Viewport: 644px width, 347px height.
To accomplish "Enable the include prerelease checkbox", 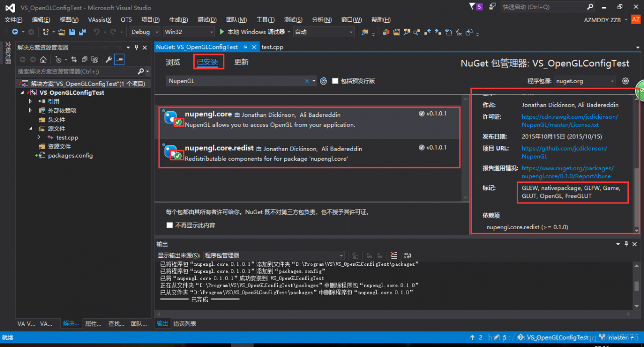I will [335, 81].
